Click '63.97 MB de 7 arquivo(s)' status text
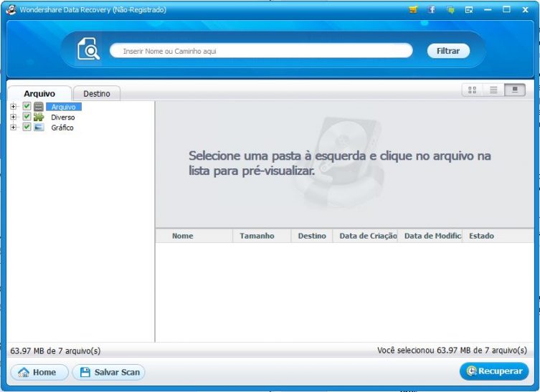This screenshot has width=540, height=392. pos(55,351)
